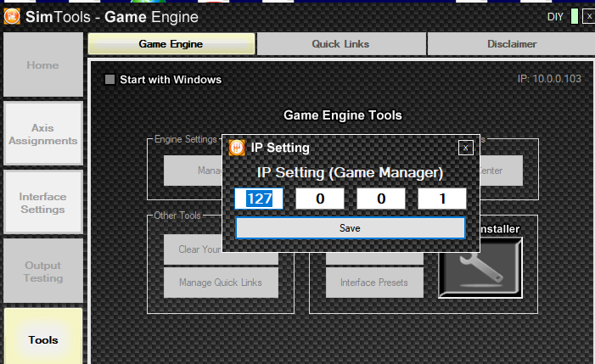Click the third IP octet field
Viewport: 595px width, 364px height.
tap(381, 199)
